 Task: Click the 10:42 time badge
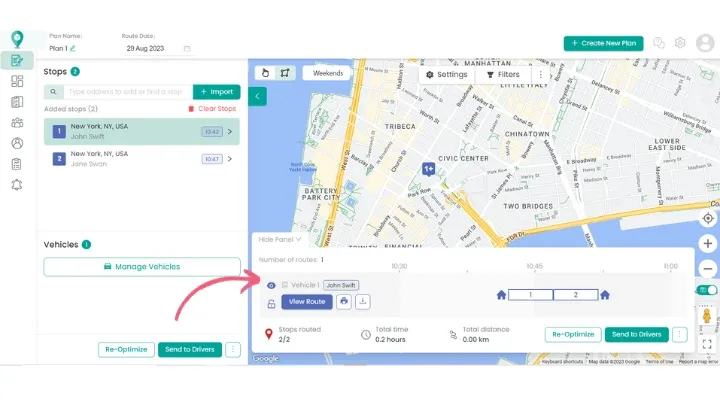tap(212, 132)
